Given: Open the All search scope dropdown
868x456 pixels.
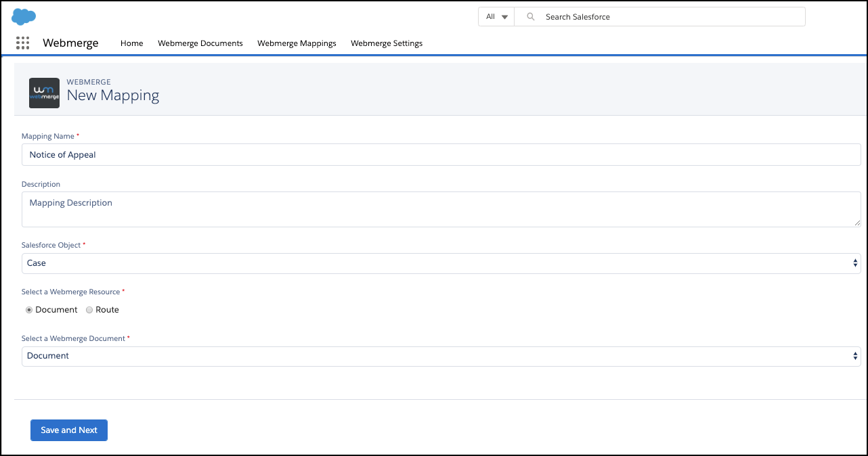Looking at the screenshot, I should (x=496, y=17).
